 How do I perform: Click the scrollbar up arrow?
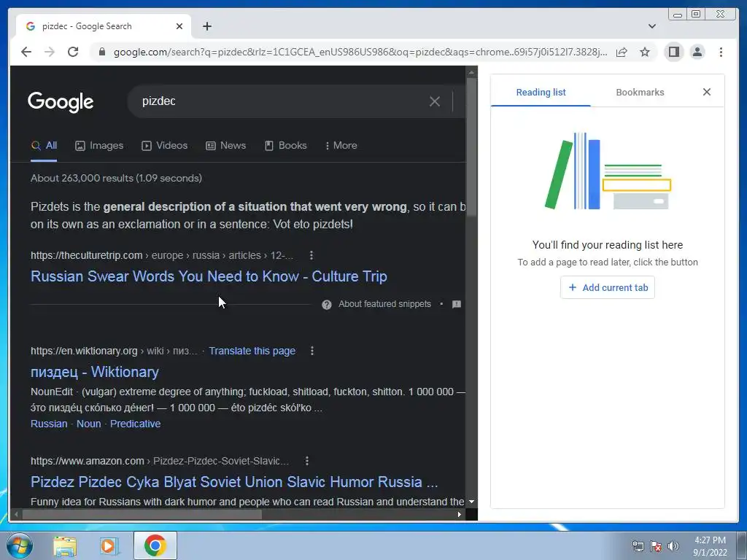(x=471, y=73)
